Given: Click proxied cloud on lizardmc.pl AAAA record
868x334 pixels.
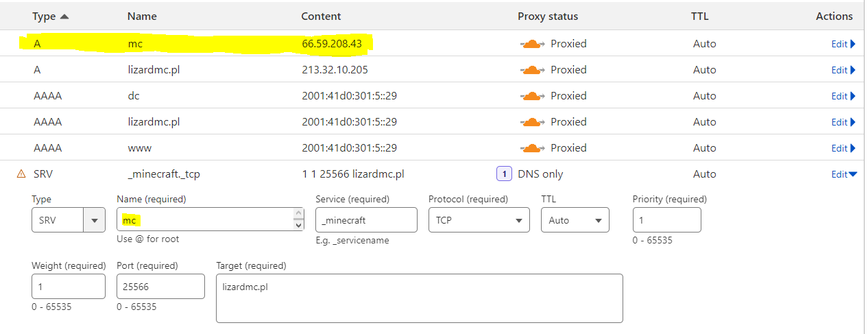Looking at the screenshot, I should 532,122.
